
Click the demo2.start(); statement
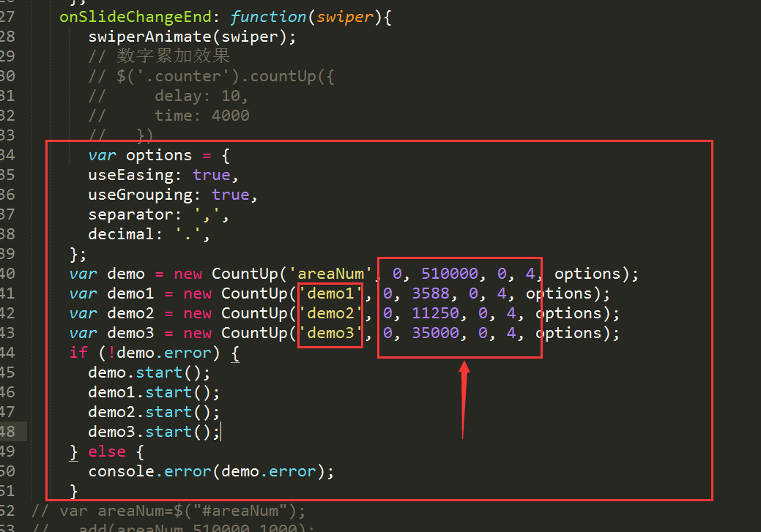point(154,412)
